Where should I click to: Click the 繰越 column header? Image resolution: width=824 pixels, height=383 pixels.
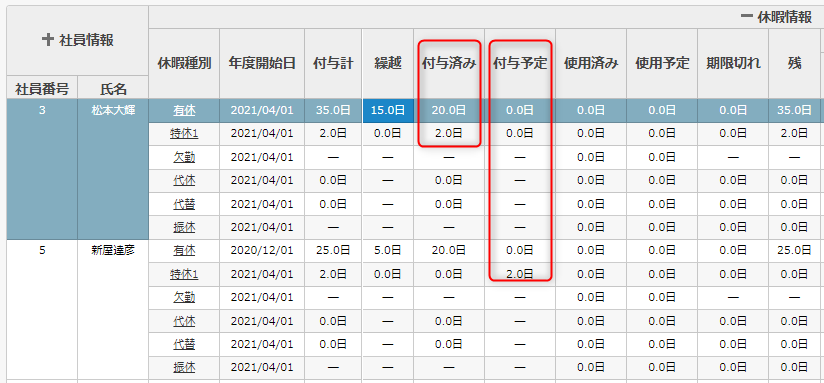coord(388,64)
